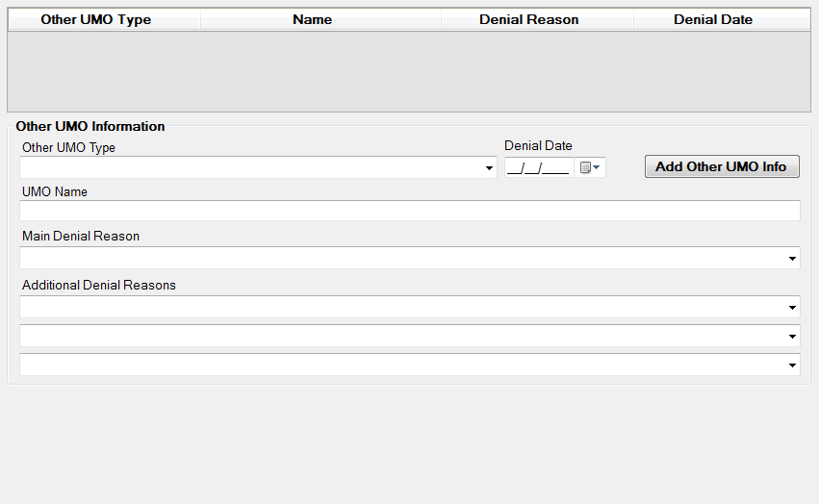Expand the Other UMO Type dropdown arrow
This screenshot has height=504, width=819.
[x=490, y=168]
